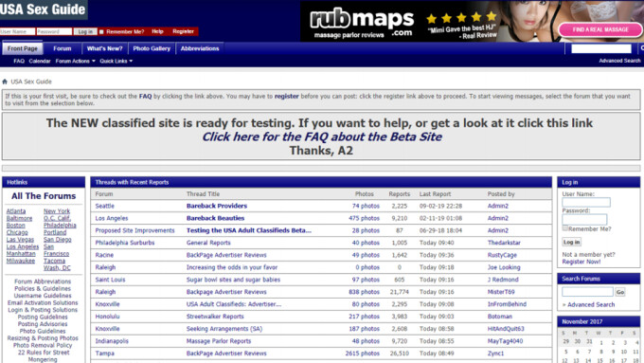
Task: Open the San Diego forum hotlink
Action: point(57,239)
